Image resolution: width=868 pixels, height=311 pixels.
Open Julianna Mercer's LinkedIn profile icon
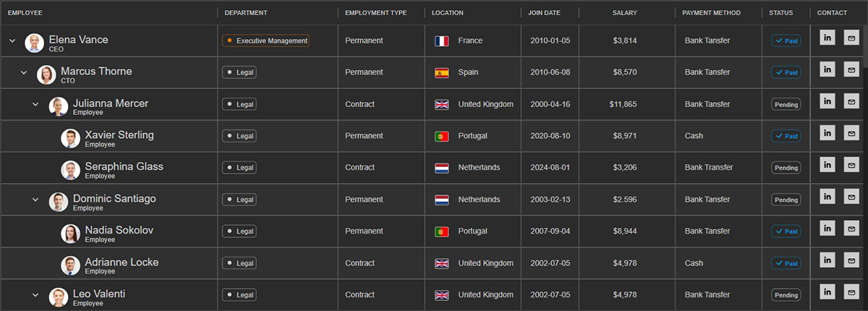[x=827, y=101]
